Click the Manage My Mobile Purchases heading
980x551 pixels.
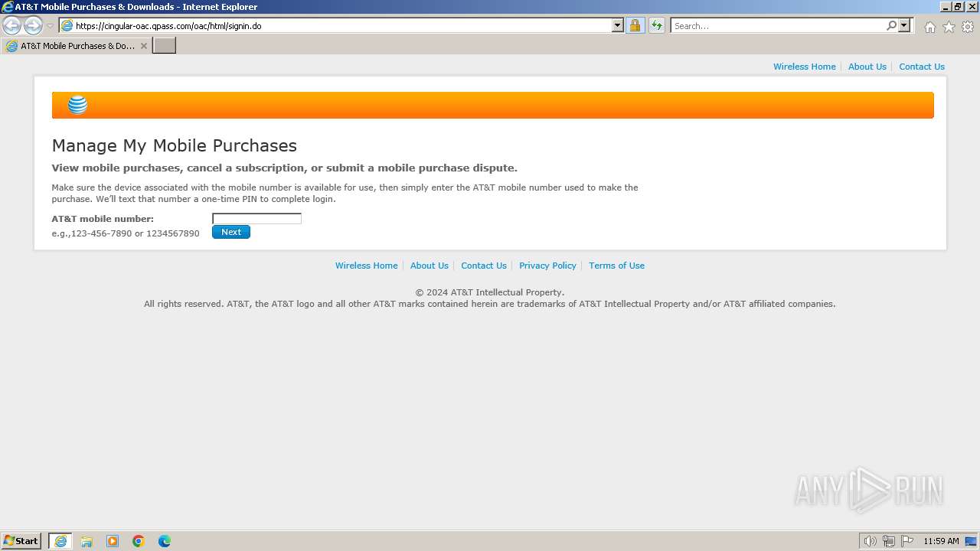pyautogui.click(x=175, y=145)
